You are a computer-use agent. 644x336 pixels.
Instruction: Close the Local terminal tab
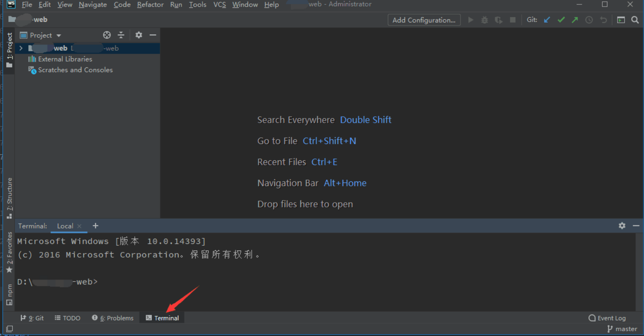click(x=79, y=226)
